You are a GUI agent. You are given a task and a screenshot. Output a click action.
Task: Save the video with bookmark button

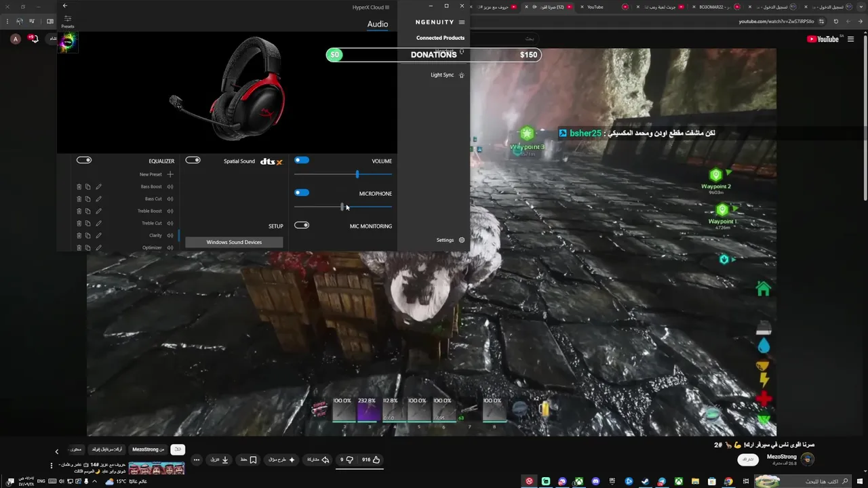pos(248,460)
